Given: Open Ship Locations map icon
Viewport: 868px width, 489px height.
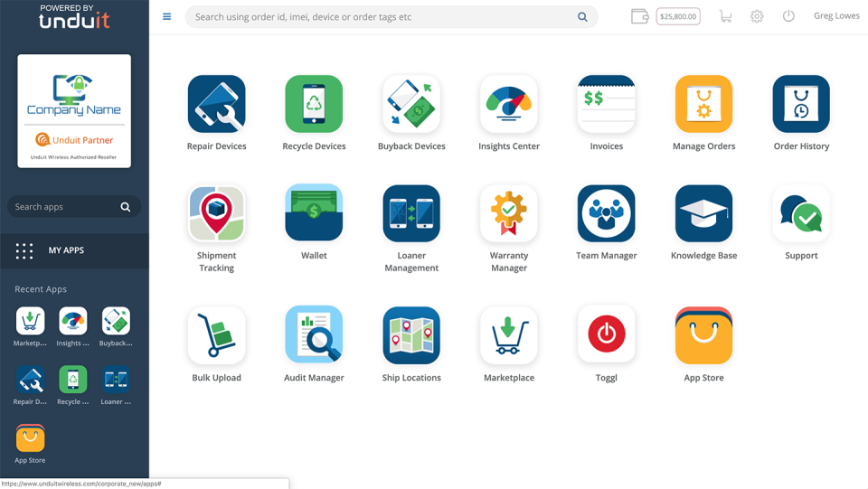Looking at the screenshot, I should pyautogui.click(x=411, y=334).
